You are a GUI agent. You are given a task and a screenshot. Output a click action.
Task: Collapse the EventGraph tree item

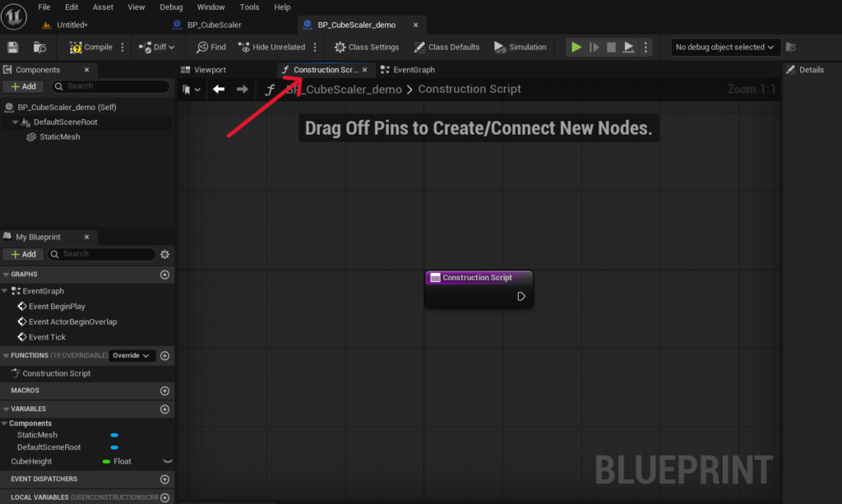[x=5, y=291]
